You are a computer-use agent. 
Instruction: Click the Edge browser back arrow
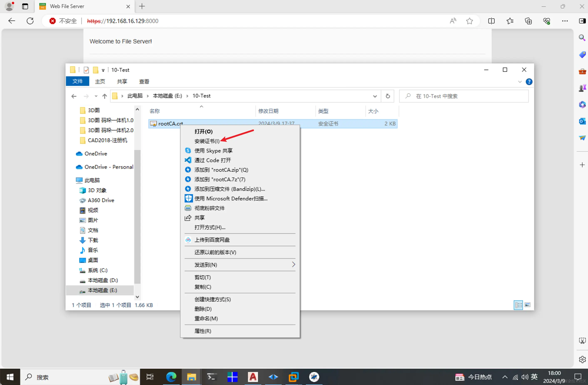[12, 21]
